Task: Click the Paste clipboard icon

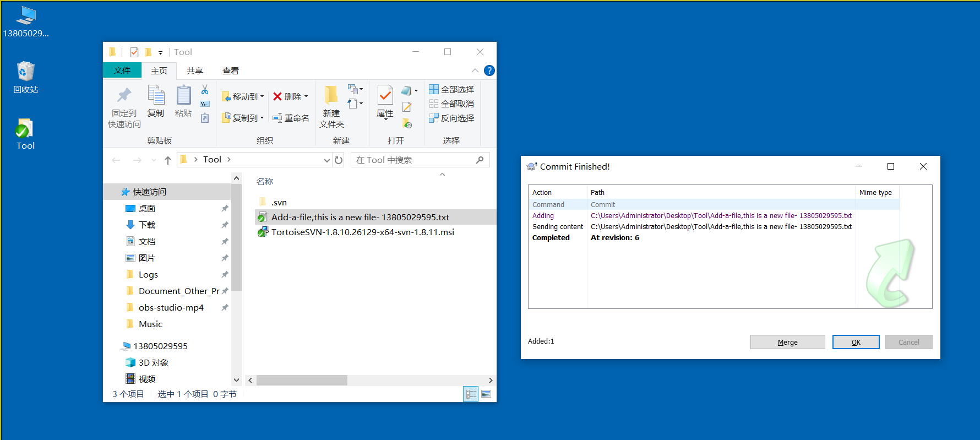Action: click(x=183, y=95)
